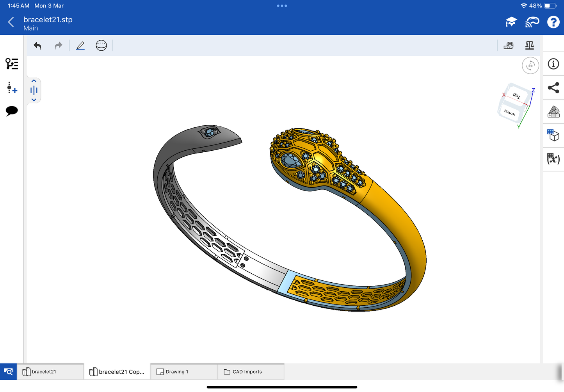Screen dimensions: 564x392
Task: Open the comments speech bubble
Action: tap(12, 111)
